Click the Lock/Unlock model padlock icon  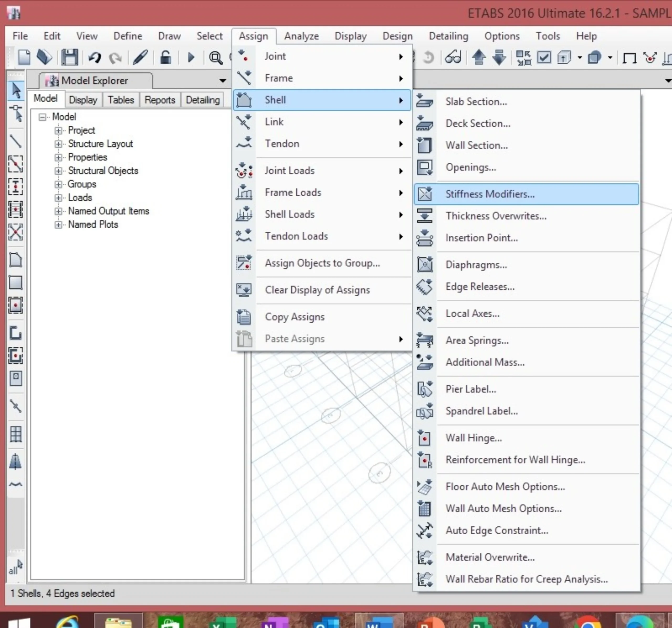coord(165,57)
